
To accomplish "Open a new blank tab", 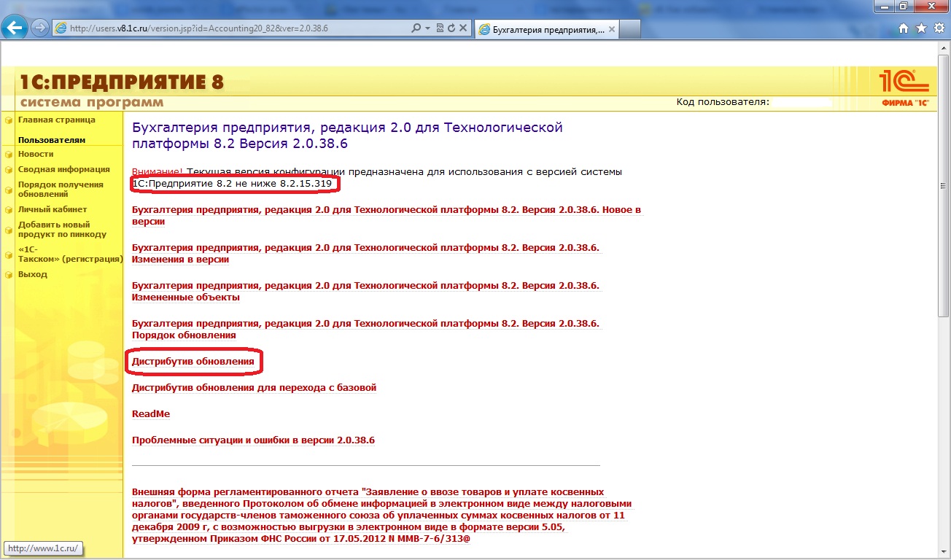I will pos(630,29).
